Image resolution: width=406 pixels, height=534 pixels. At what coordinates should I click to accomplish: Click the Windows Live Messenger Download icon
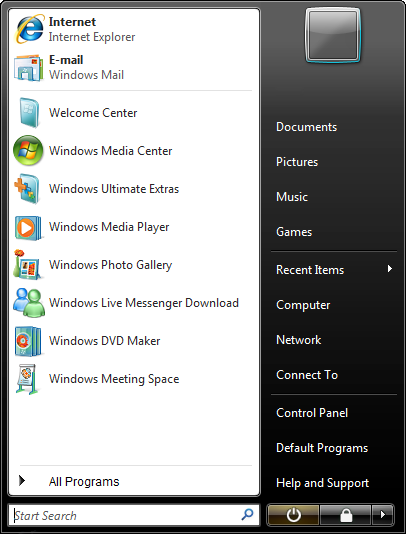click(x=29, y=303)
